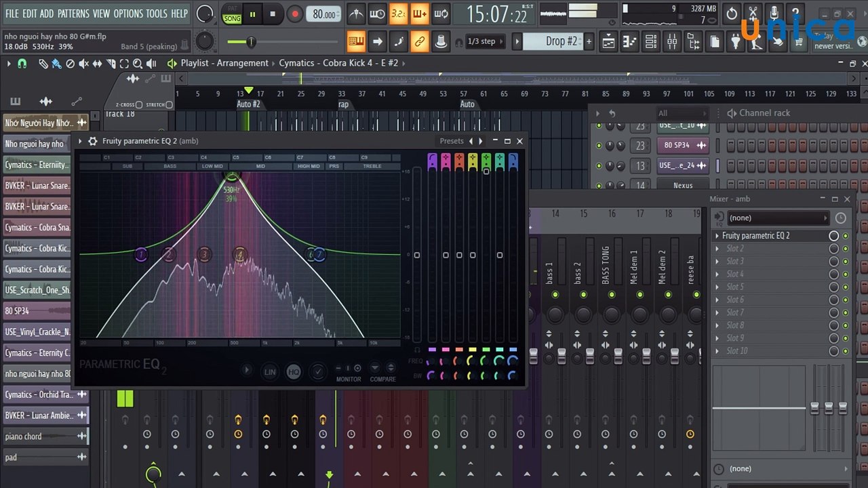The height and width of the screenshot is (488, 868).
Task: Open the Piano roll view icon
Action: pos(629,41)
